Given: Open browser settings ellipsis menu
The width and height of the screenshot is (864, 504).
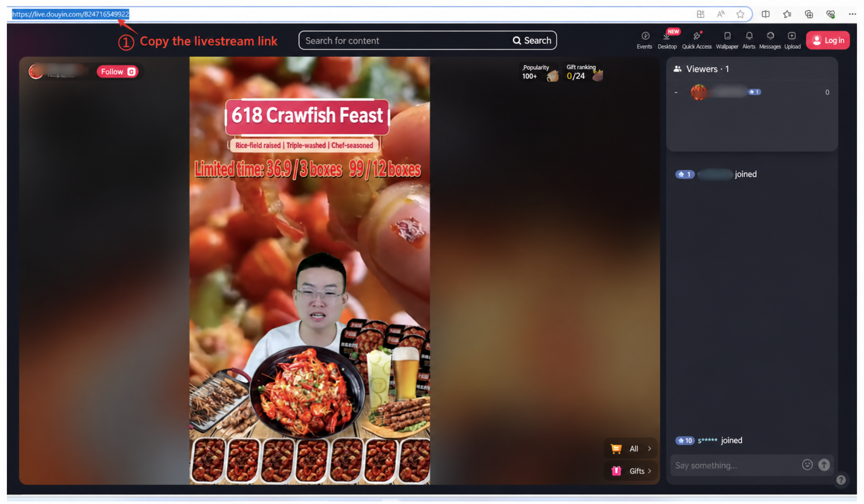Looking at the screenshot, I should point(852,14).
